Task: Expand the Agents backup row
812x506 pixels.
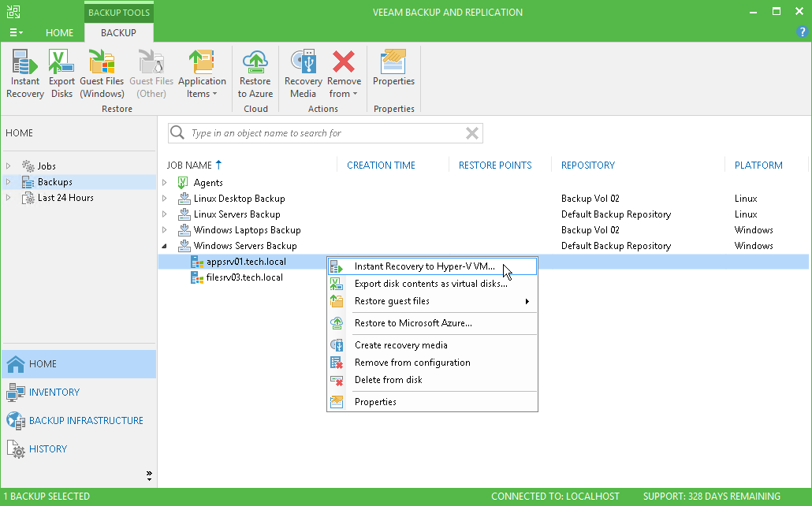Action: (165, 182)
